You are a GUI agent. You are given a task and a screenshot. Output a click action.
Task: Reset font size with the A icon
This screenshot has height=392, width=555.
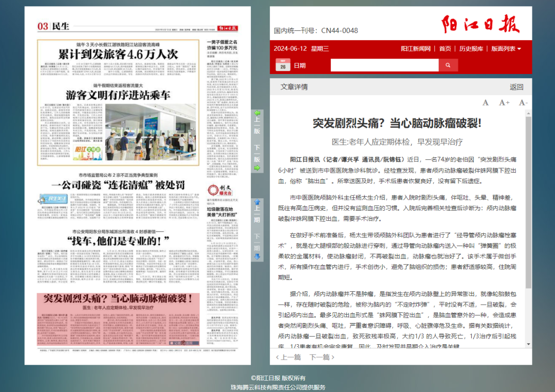486,102
